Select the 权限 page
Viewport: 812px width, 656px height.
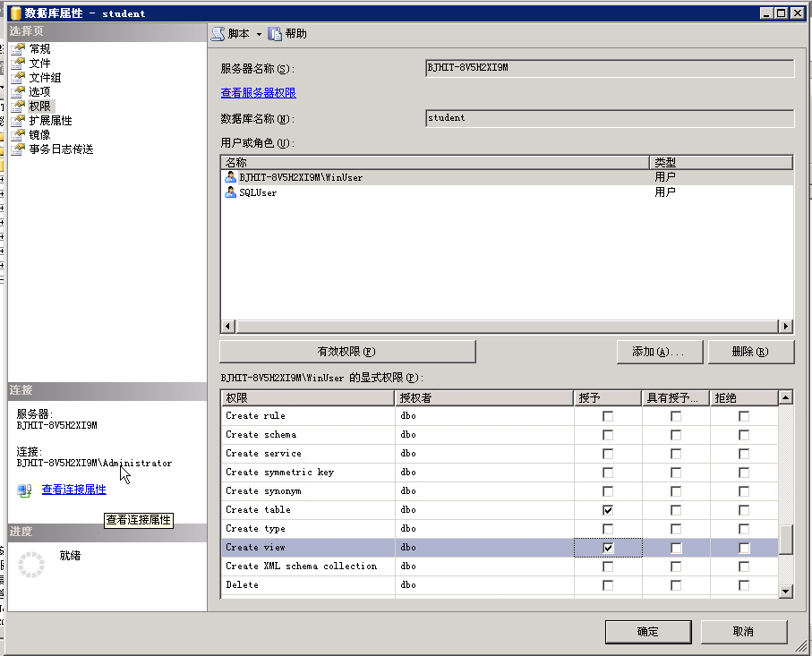(40, 106)
